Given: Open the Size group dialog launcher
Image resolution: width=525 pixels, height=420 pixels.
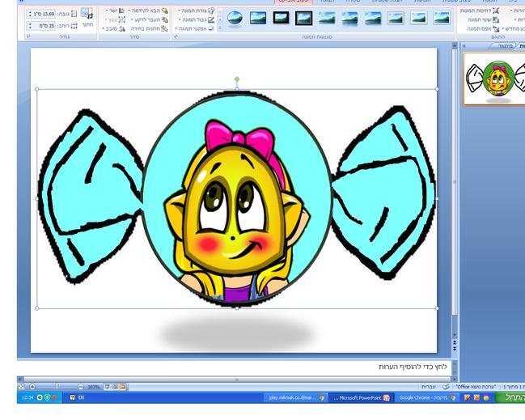Looking at the screenshot, I should coord(28,36).
